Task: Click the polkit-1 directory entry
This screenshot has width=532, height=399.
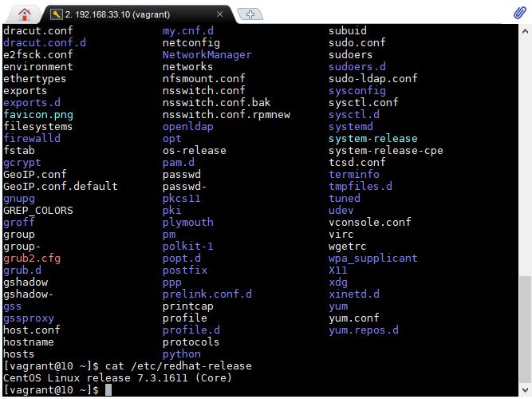Action: (x=188, y=247)
